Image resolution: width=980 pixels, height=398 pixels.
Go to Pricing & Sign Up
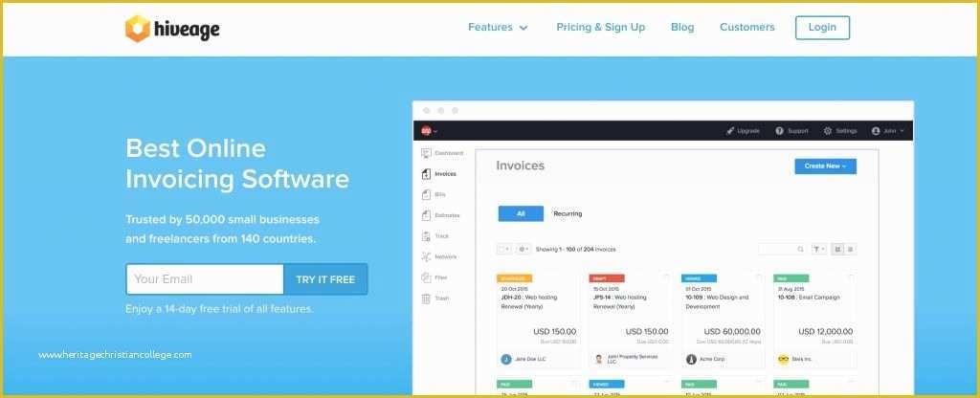point(601,28)
